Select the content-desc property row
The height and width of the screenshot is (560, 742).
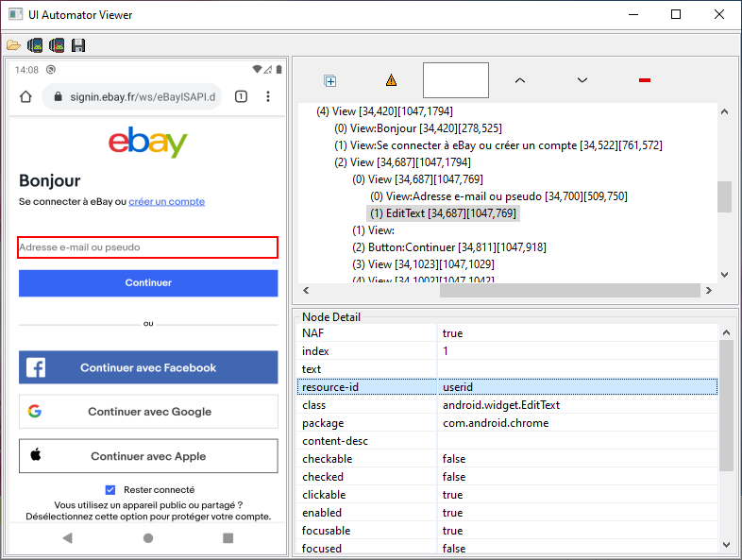(507, 441)
